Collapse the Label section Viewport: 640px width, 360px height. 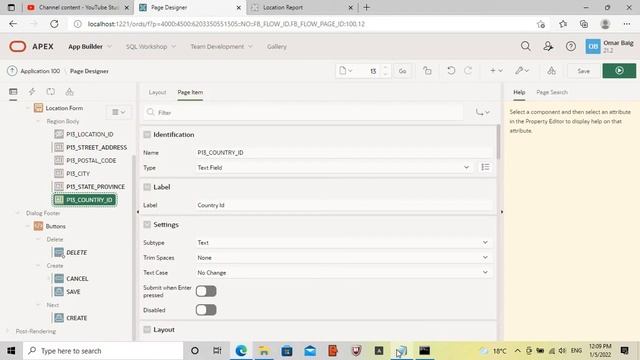click(x=147, y=187)
